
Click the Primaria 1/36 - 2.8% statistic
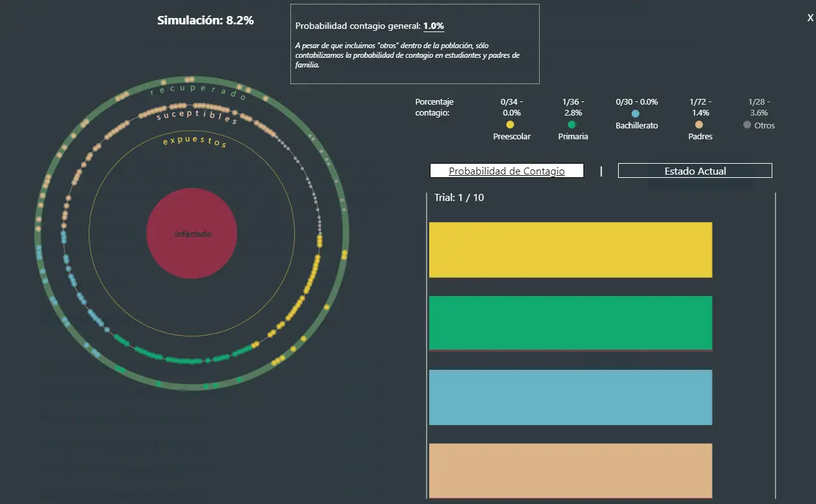click(573, 107)
